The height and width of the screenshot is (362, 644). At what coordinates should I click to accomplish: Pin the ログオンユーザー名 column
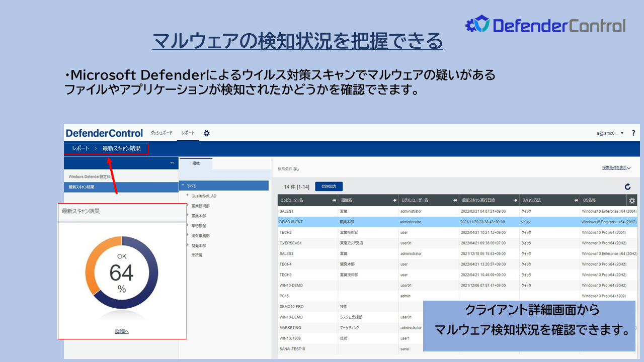[x=455, y=200]
